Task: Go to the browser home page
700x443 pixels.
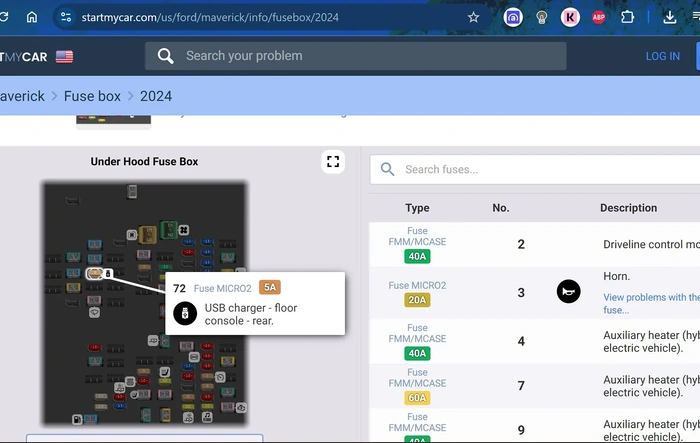Action: 32,17
